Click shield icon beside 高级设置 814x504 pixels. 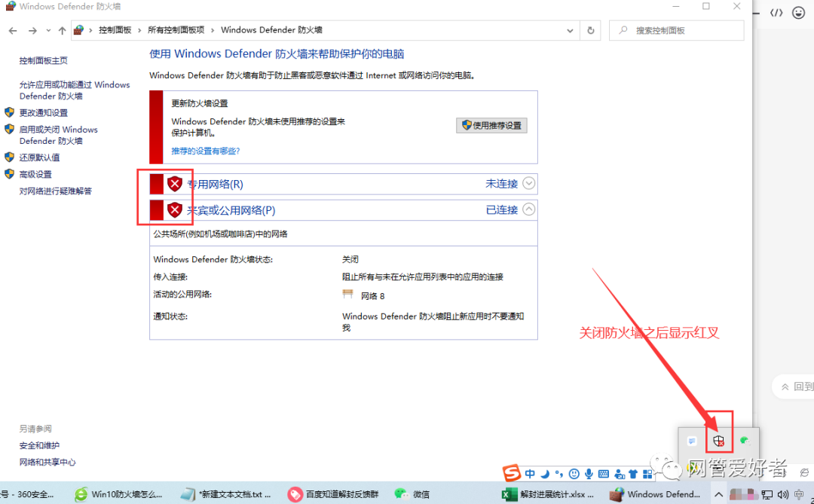9,174
